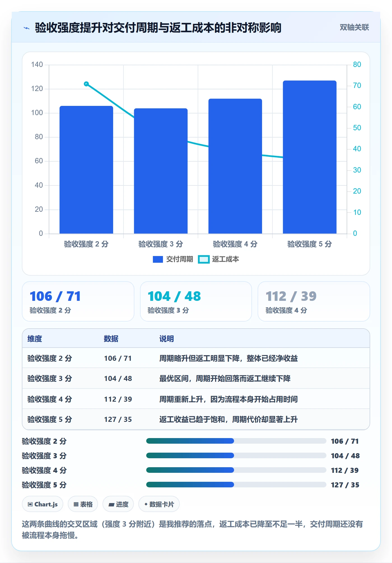The width and height of the screenshot is (392, 563).
Task: Click the 数据 table column header
Action: (111, 339)
